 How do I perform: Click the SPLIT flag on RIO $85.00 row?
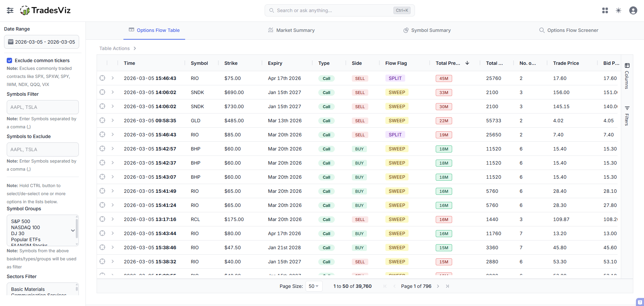coord(395,135)
